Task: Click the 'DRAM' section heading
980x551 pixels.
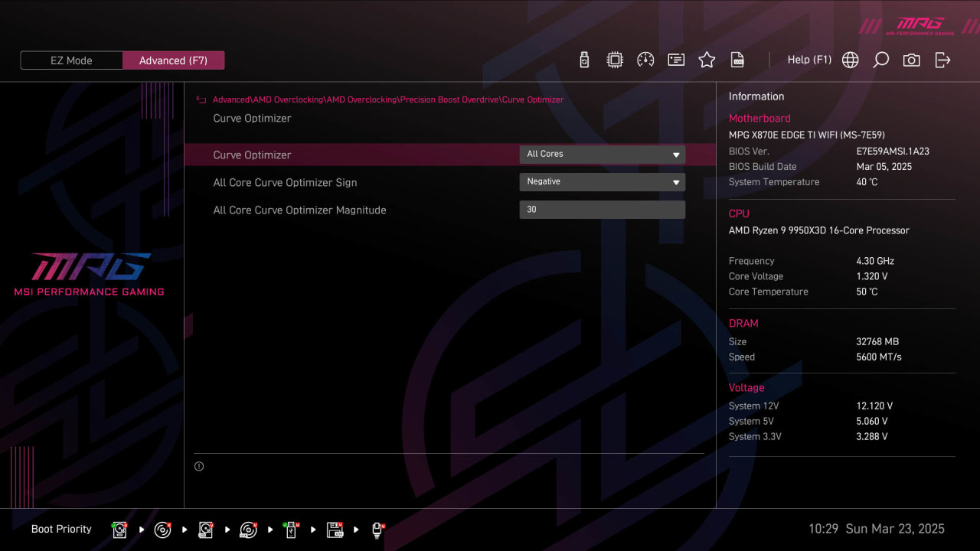Action: click(743, 324)
